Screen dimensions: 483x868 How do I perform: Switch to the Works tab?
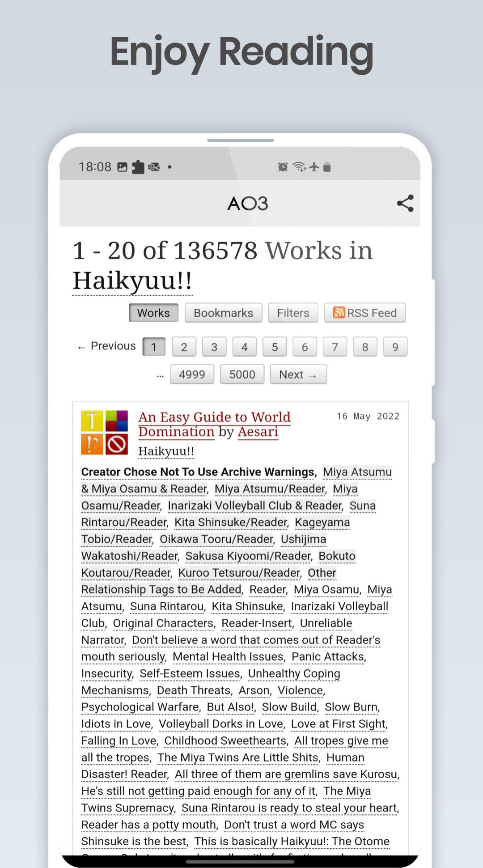pyautogui.click(x=153, y=313)
